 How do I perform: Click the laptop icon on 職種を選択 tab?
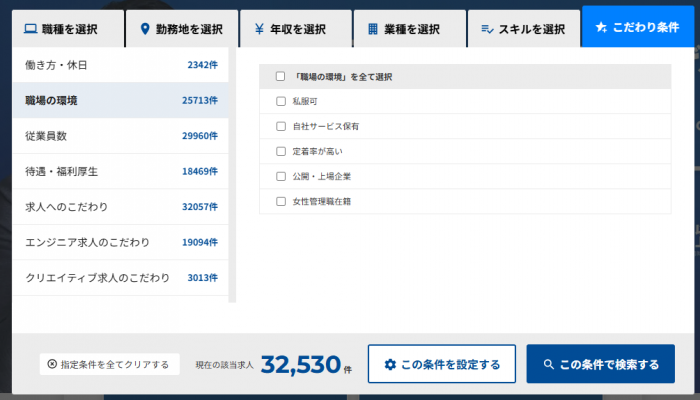[x=31, y=29]
